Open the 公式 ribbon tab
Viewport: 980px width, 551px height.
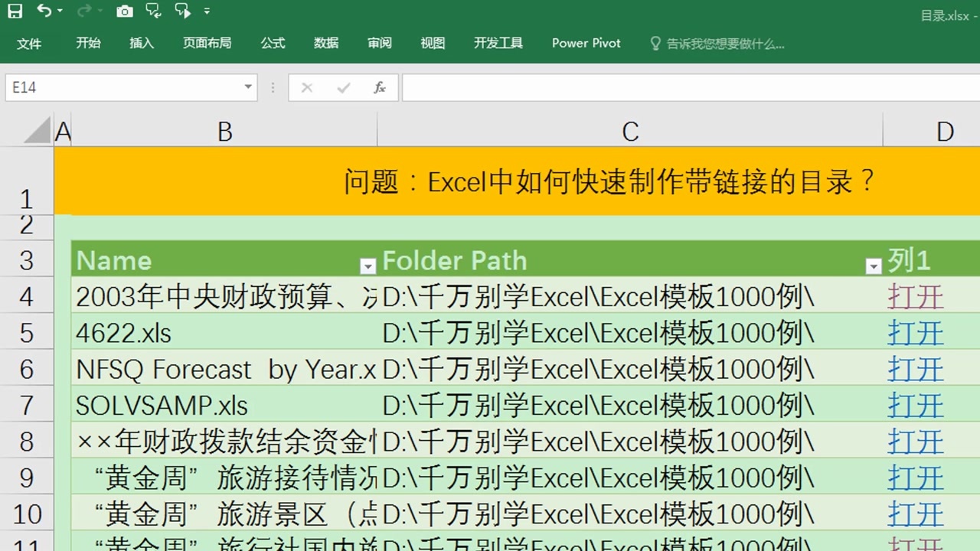tap(273, 44)
